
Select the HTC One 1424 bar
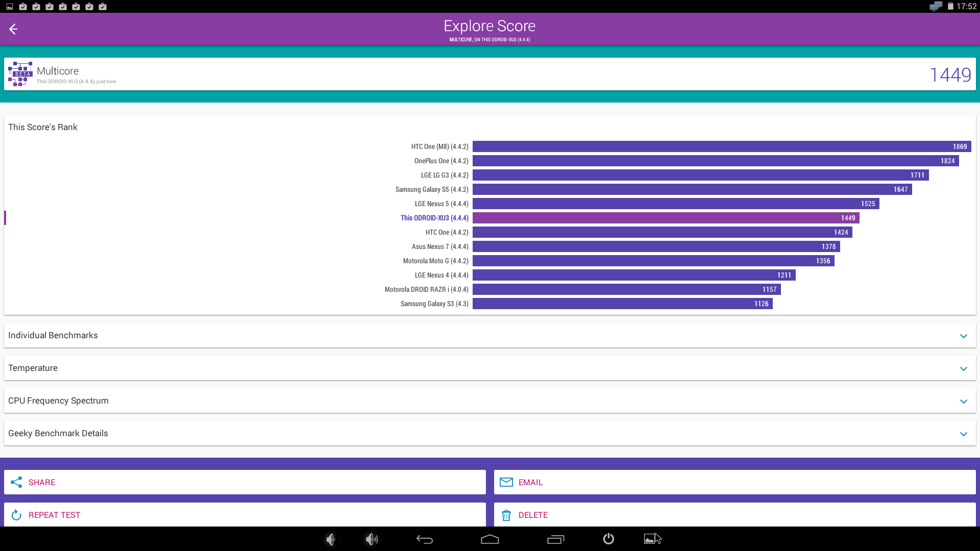click(x=663, y=232)
